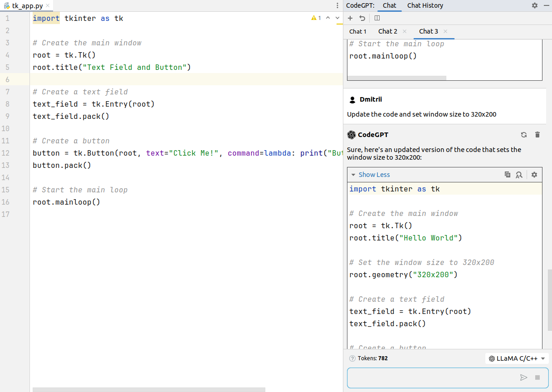Jump to next highlighted warning arrow

[x=337, y=18]
